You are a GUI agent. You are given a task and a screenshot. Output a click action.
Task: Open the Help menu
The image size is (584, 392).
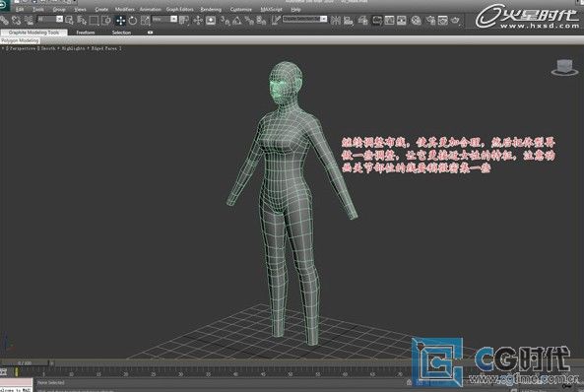pyautogui.click(x=295, y=9)
